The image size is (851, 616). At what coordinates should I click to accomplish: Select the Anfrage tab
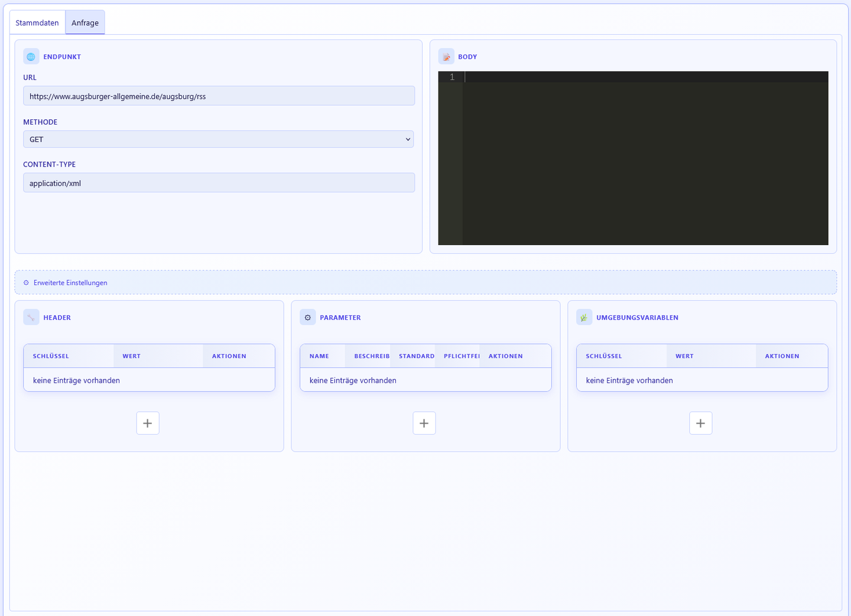[85, 22]
